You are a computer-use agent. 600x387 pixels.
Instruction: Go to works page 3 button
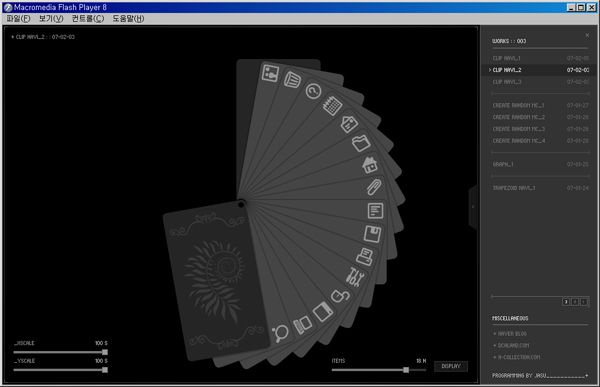pyautogui.click(x=566, y=302)
